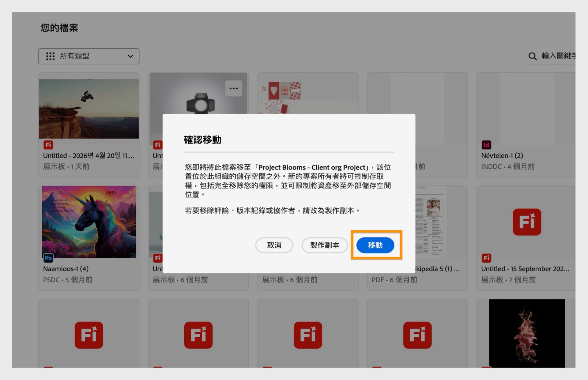Click the 您的檔案 heading
Viewport: 588px width, 380px height.
(59, 28)
